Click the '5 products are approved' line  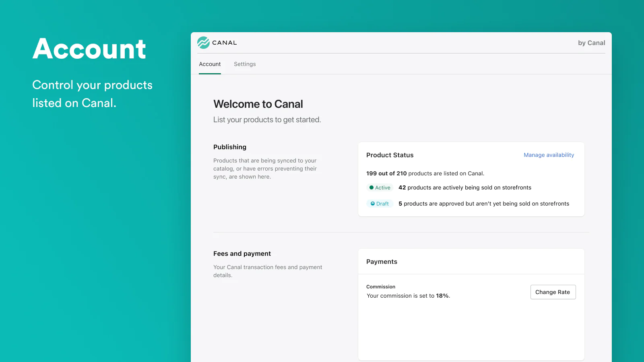tap(484, 204)
